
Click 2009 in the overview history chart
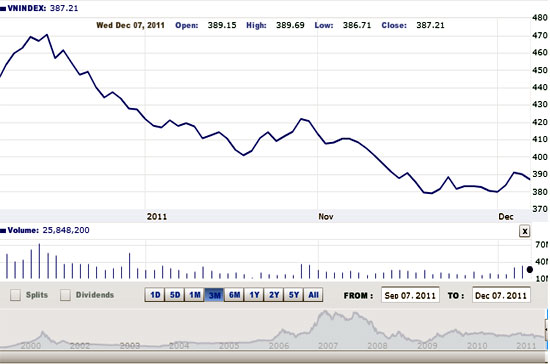[427, 346]
